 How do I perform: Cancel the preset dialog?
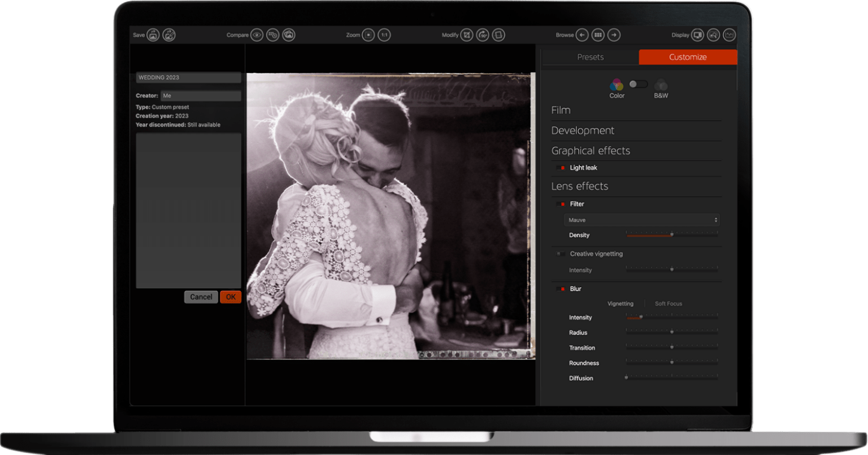point(201,297)
